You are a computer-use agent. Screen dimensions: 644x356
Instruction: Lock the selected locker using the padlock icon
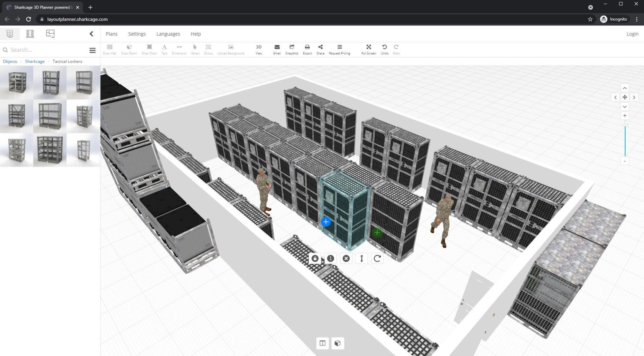(314, 258)
